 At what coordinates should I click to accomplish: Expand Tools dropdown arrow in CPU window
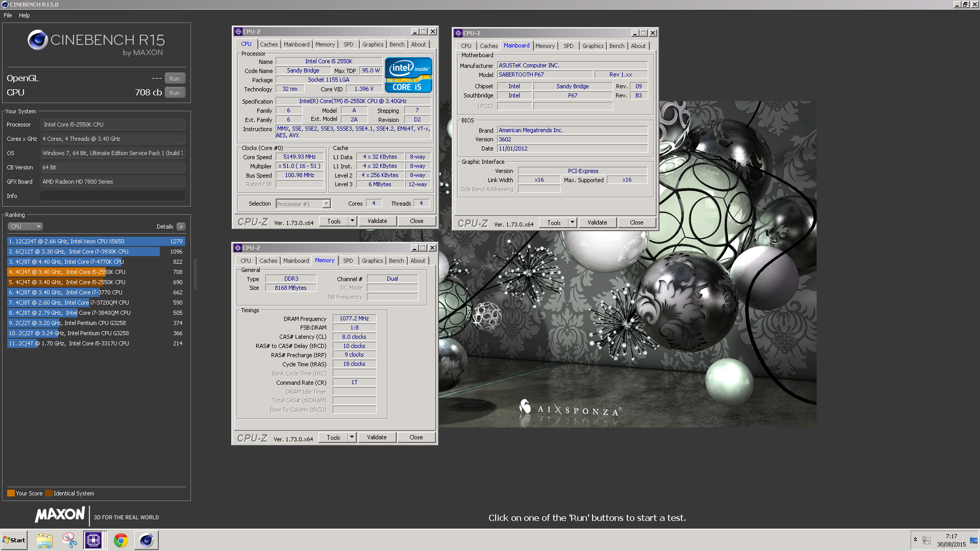point(352,221)
